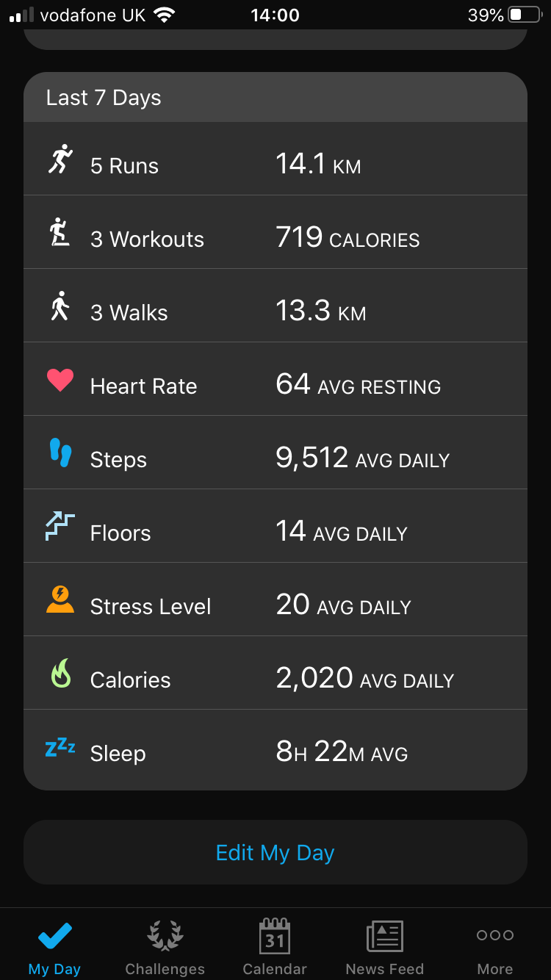Tap the floors staircase icon
Viewport: 551px width, 980px height.
pos(60,527)
